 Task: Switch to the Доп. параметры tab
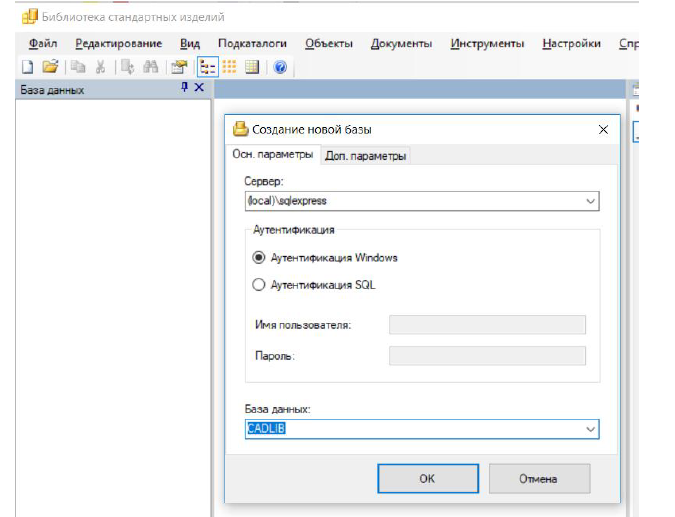(365, 156)
